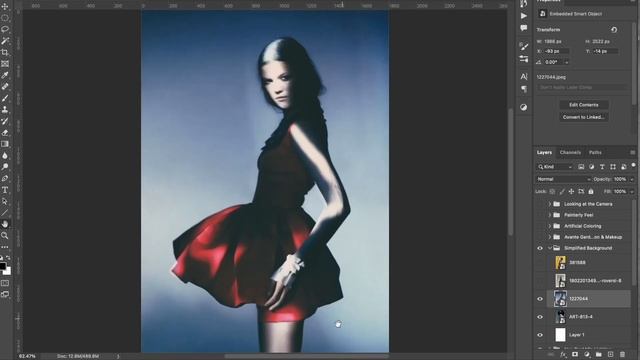This screenshot has height=360, width=640.
Task: Add a layer style with fx icon
Action: click(x=563, y=355)
